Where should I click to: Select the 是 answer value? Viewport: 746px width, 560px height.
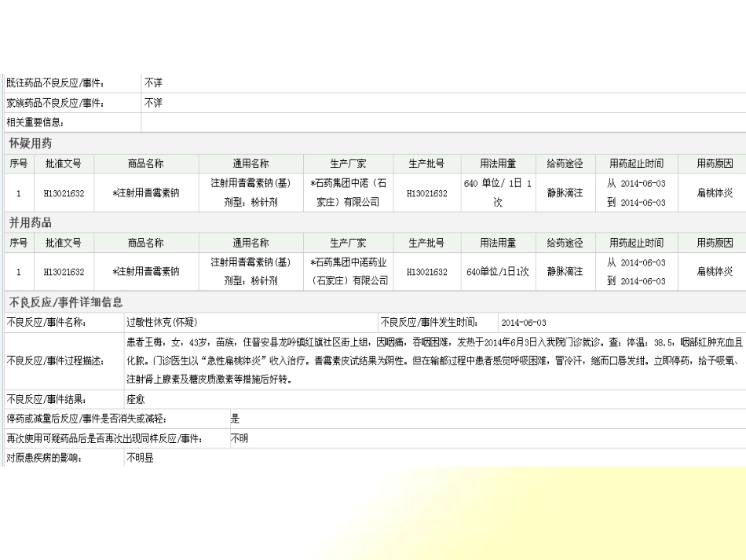(x=236, y=419)
